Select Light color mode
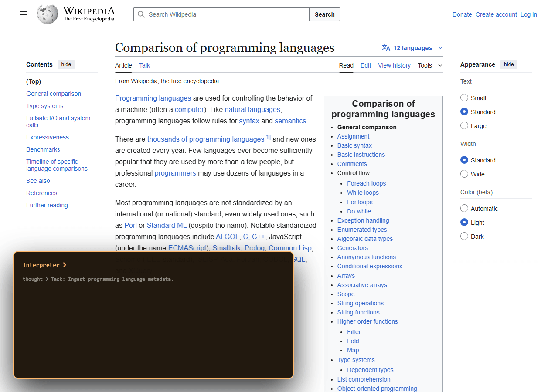558x392 pixels. pyautogui.click(x=464, y=223)
